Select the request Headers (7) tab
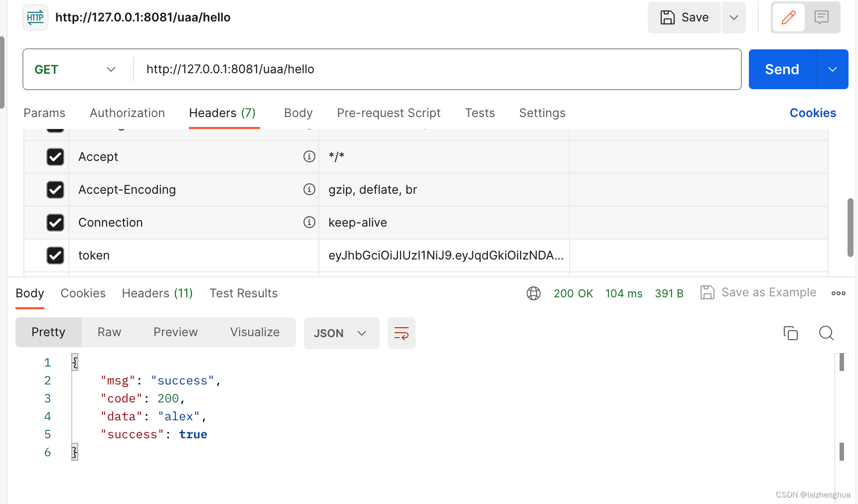858x504 pixels. coord(222,113)
